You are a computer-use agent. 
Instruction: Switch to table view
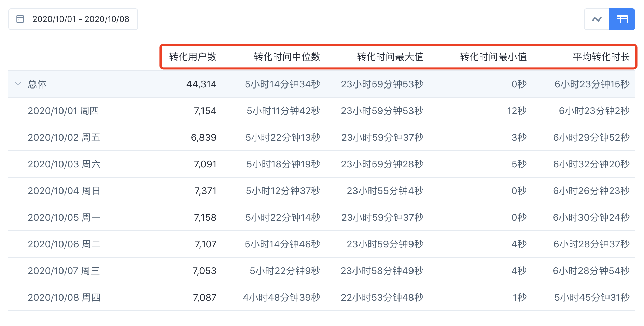coord(622,19)
